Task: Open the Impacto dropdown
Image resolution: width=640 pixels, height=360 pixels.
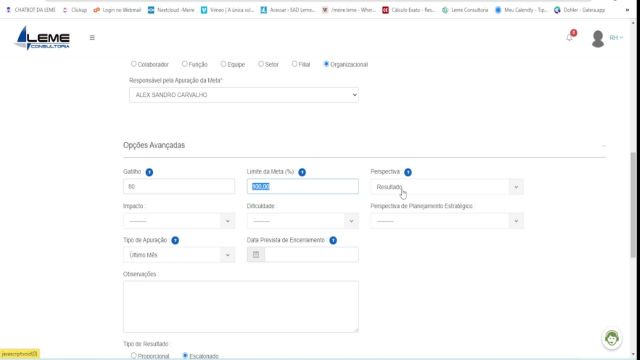Action: click(x=179, y=221)
